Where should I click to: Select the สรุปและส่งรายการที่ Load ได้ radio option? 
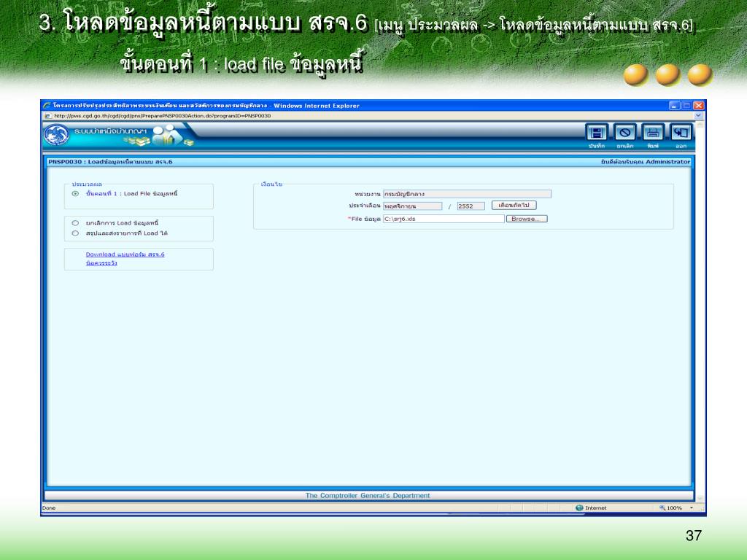pos(75,233)
